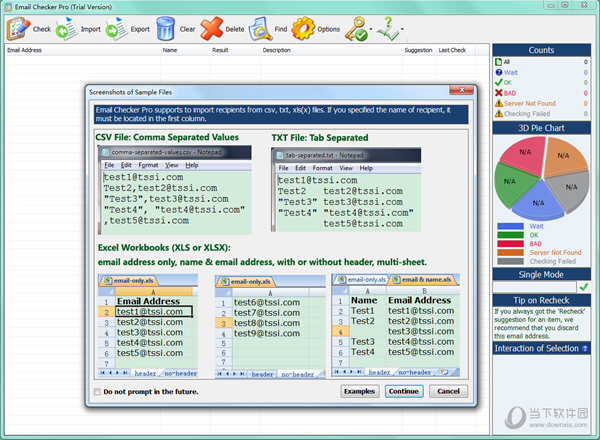Viewport: 600px width, 440px height.
Task: Select the BAD red X count row
Action: pos(541,93)
